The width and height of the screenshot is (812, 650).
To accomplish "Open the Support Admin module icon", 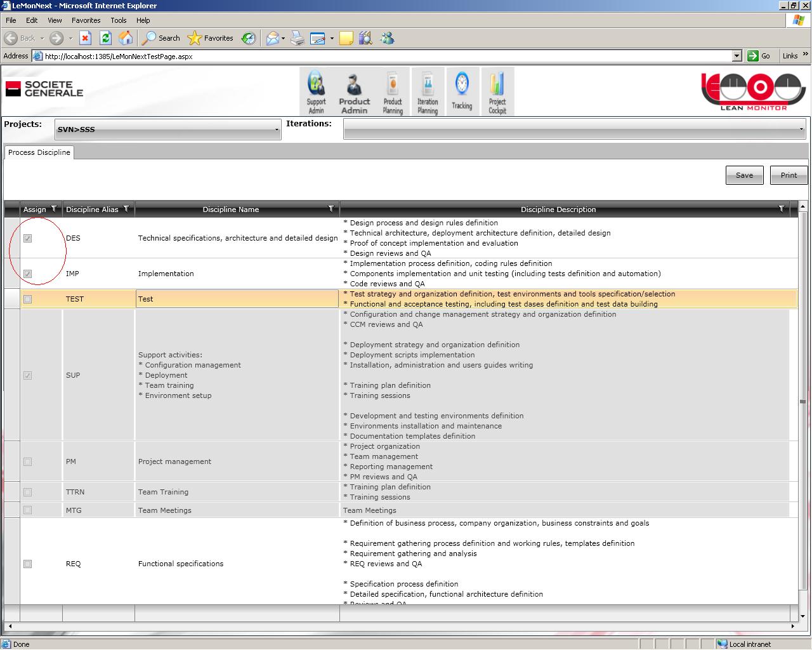I will click(x=316, y=92).
